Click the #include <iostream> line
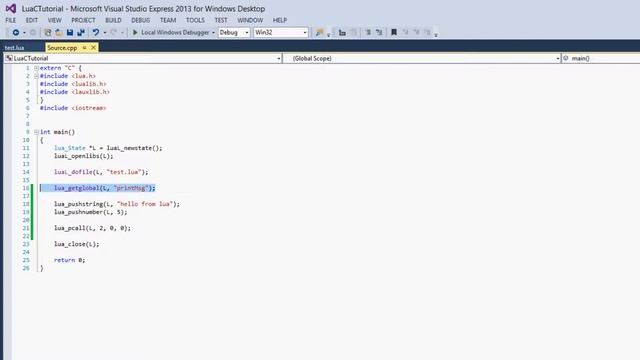This screenshot has width=640, height=360. pos(73,108)
